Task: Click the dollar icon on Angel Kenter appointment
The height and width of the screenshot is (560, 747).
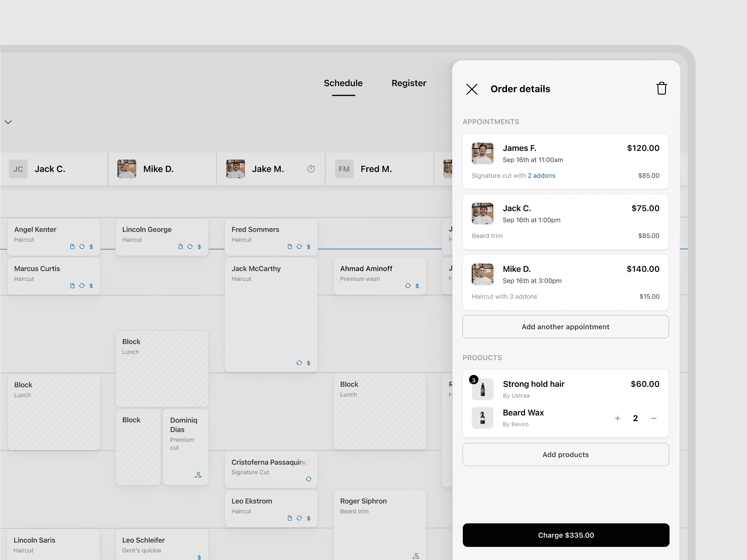Action: [91, 247]
